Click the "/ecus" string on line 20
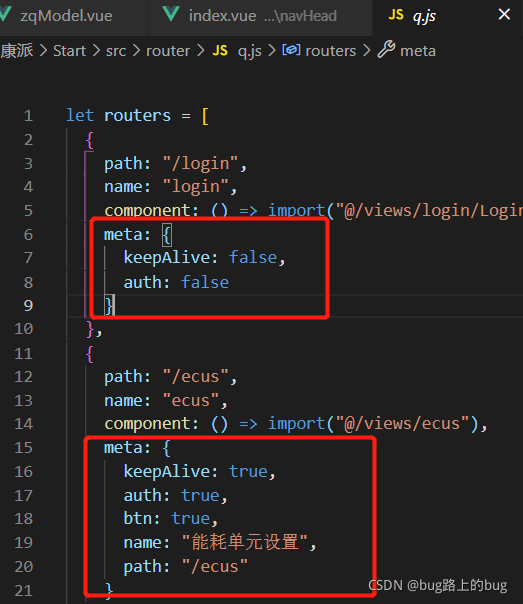523x604 pixels. coord(214,566)
